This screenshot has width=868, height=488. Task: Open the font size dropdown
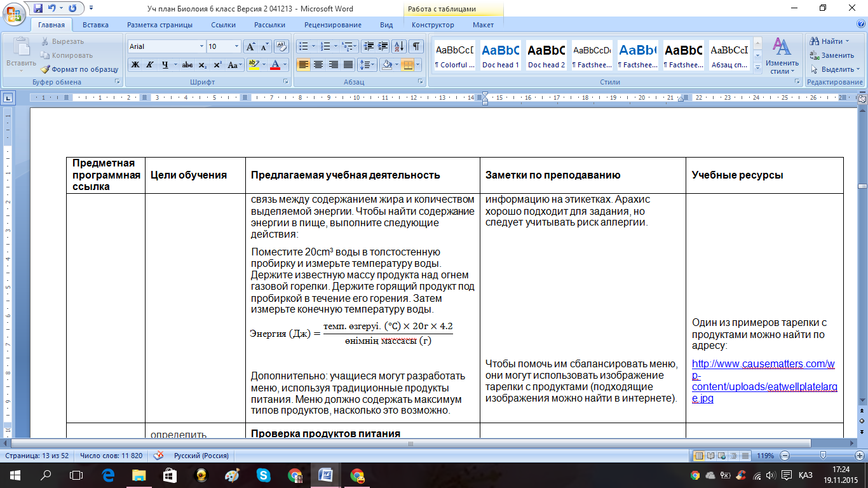pos(237,46)
